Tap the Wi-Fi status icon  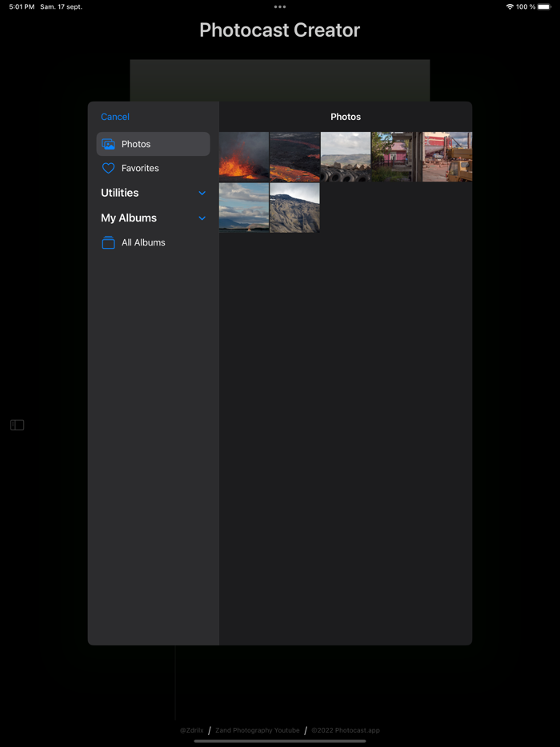(x=510, y=6)
